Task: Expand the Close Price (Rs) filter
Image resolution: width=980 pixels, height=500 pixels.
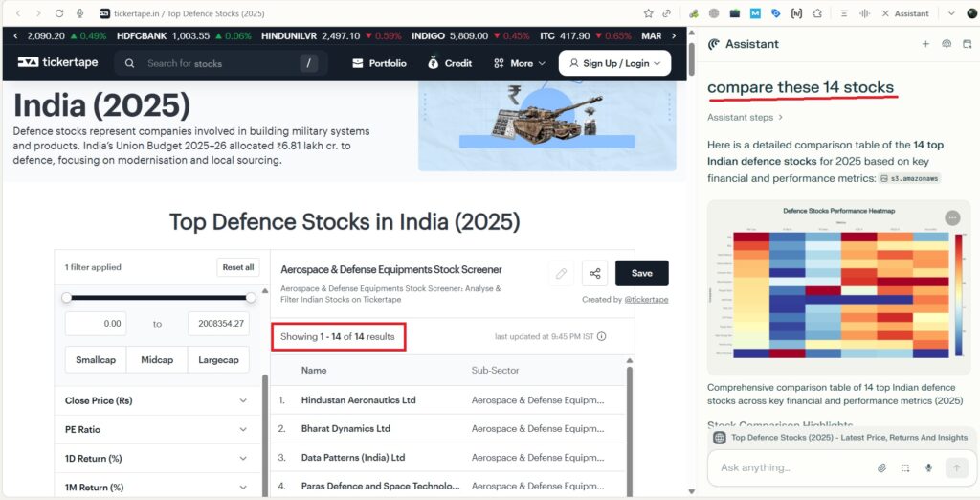Action: point(156,401)
